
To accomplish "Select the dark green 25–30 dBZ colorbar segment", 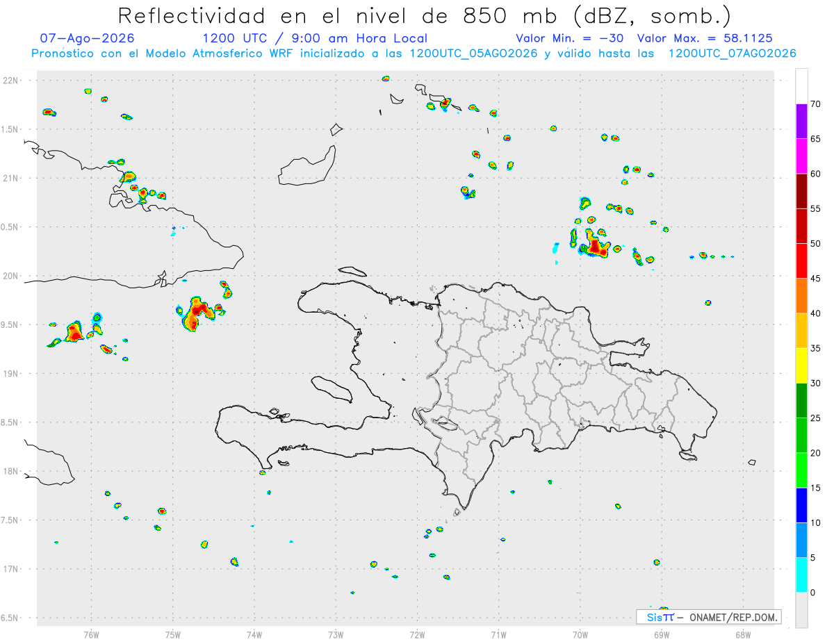I will [x=801, y=401].
